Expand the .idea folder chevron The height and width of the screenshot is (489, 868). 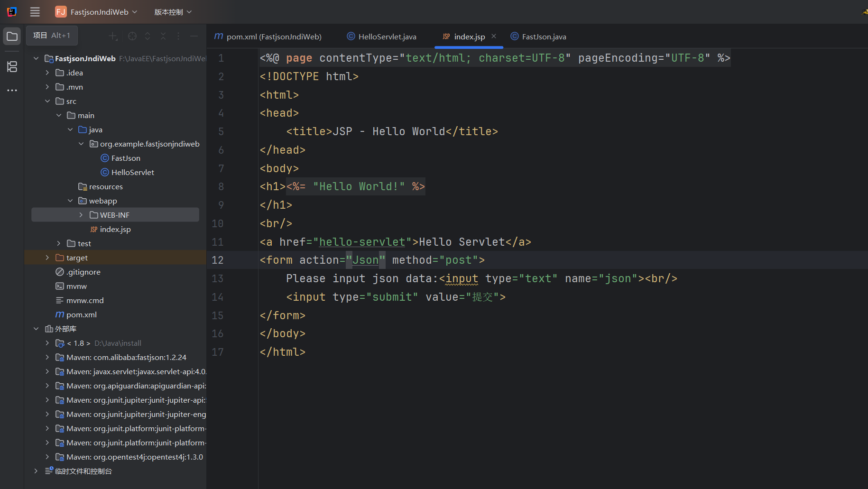[x=47, y=73]
